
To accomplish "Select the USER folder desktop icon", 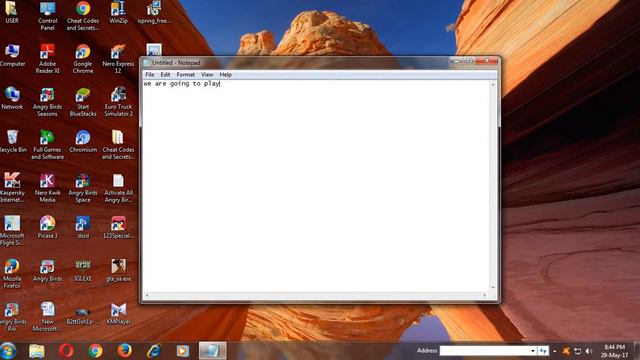I will click(12, 12).
